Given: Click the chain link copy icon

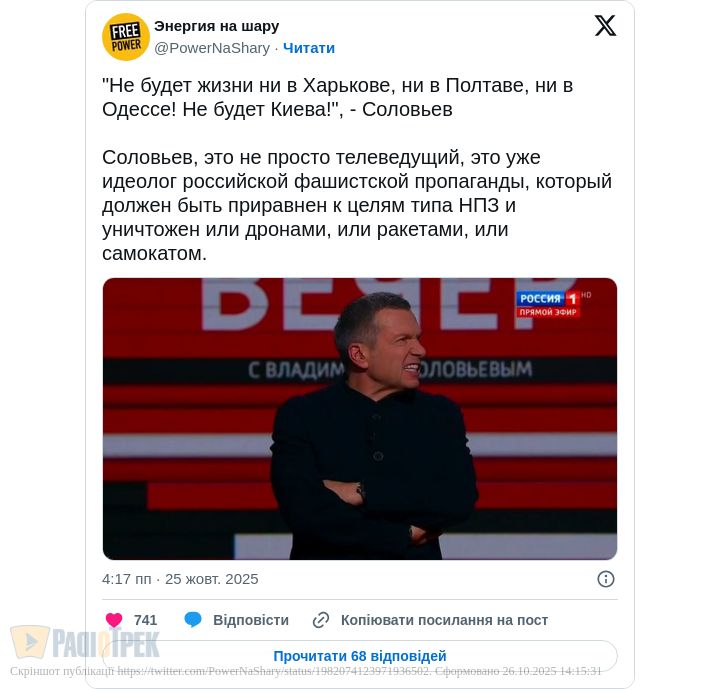Looking at the screenshot, I should point(321,620).
